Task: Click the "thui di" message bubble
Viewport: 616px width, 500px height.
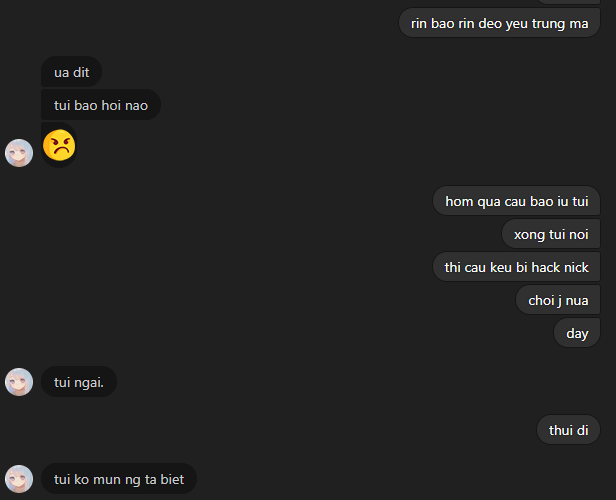Action: 568,431
